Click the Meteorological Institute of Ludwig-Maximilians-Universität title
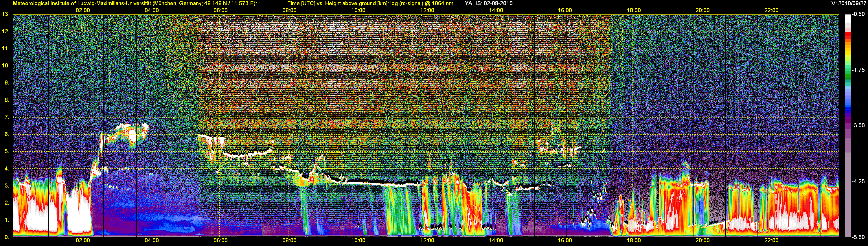The width and height of the screenshot is (868, 246). (x=135, y=3)
